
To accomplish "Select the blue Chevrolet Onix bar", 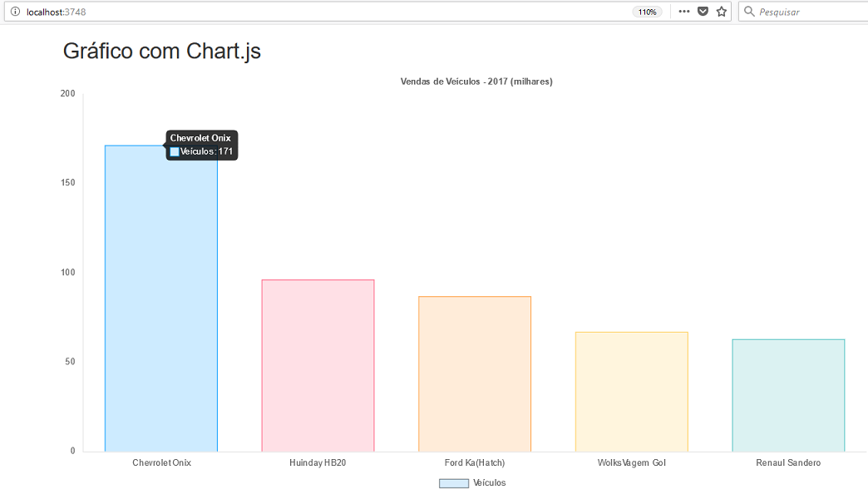I will tap(161, 299).
